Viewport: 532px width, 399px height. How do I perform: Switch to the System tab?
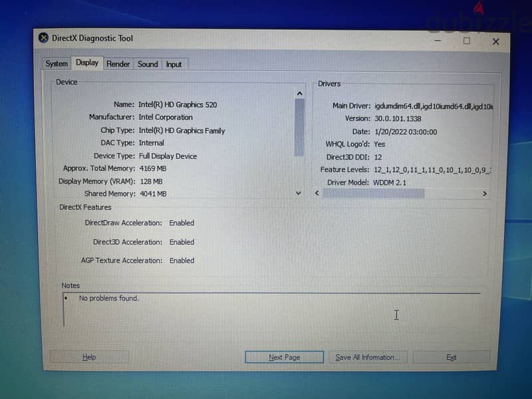click(x=57, y=64)
